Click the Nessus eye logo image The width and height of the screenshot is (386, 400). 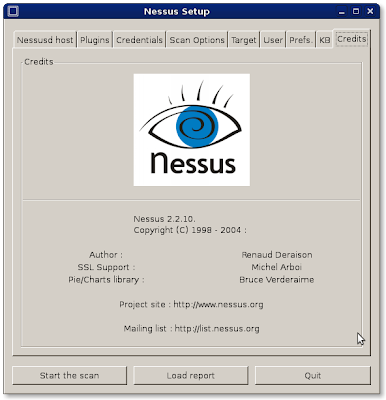tap(192, 130)
